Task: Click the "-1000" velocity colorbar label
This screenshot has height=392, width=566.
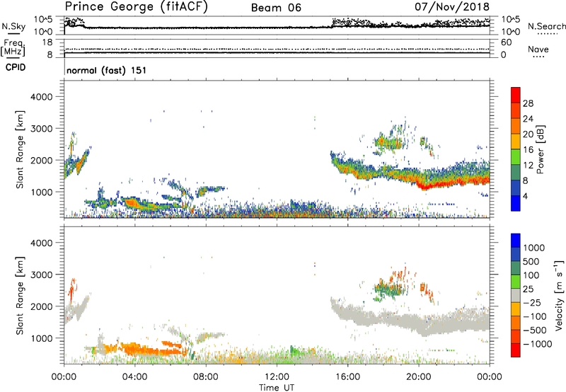Action: (538, 344)
